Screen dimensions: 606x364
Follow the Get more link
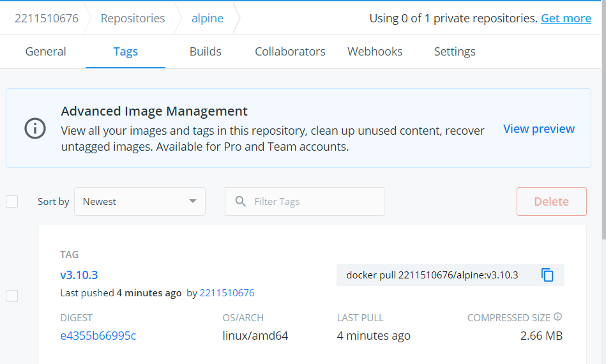click(x=566, y=19)
